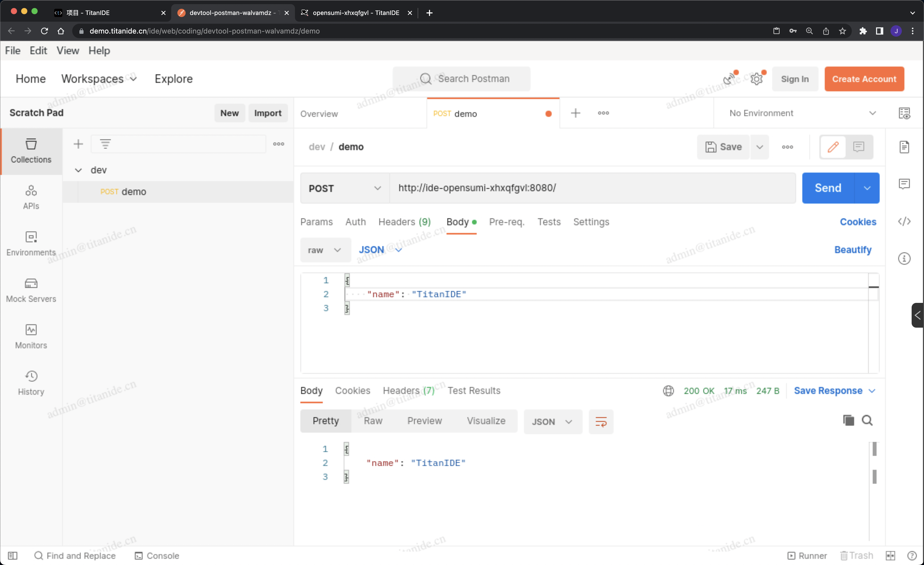
Task: Click the Import button
Action: [268, 113]
